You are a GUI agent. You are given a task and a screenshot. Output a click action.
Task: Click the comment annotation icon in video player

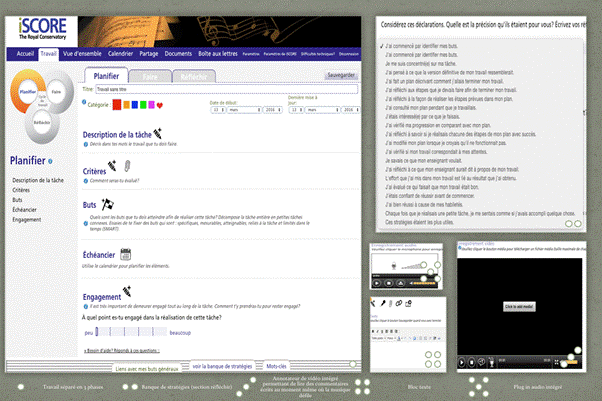coord(481,362)
